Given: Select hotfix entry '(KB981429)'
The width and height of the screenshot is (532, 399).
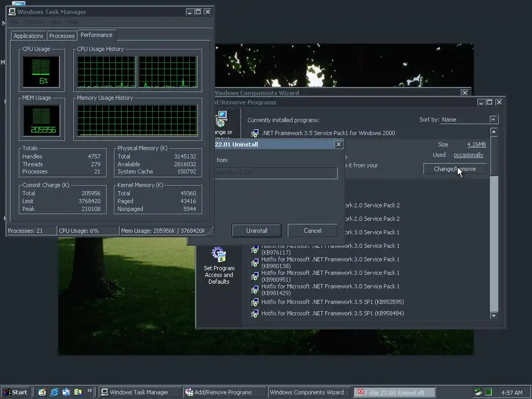Looking at the screenshot, I should pyautogui.click(x=330, y=290).
